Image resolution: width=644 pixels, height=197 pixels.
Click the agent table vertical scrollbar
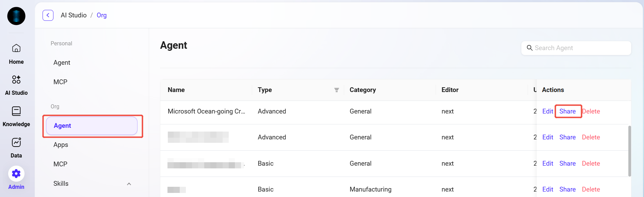click(x=629, y=151)
